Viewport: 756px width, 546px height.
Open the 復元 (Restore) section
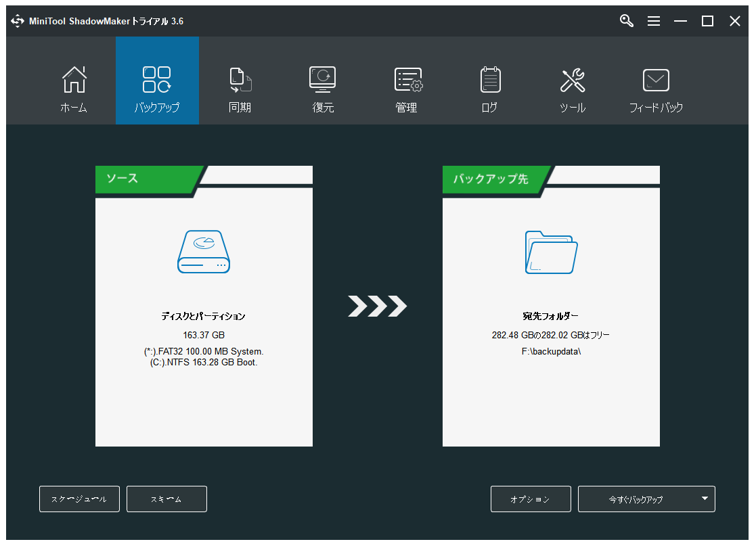(323, 81)
